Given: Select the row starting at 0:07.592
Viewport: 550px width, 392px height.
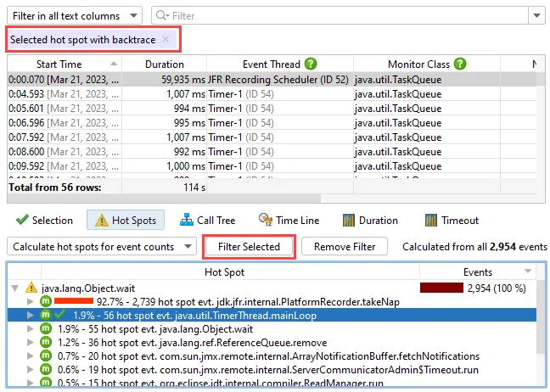Looking at the screenshot, I should tap(272, 137).
